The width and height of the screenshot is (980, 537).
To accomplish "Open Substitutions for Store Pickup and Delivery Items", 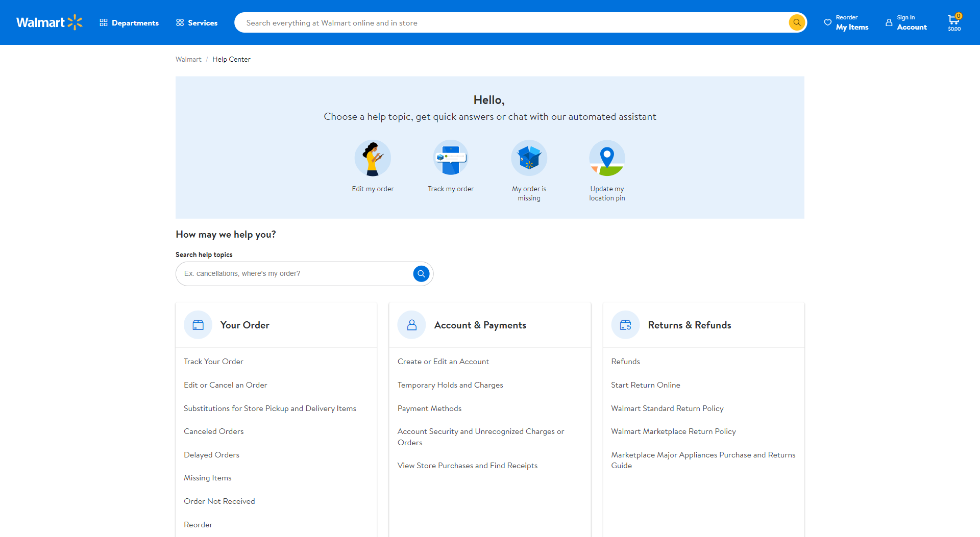I will (x=270, y=408).
